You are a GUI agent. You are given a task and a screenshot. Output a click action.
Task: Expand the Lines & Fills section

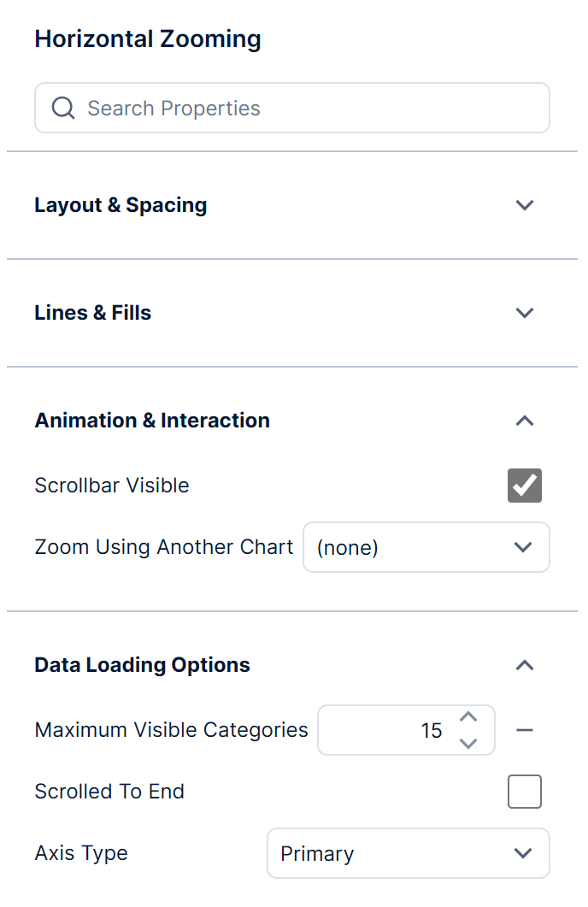(524, 313)
